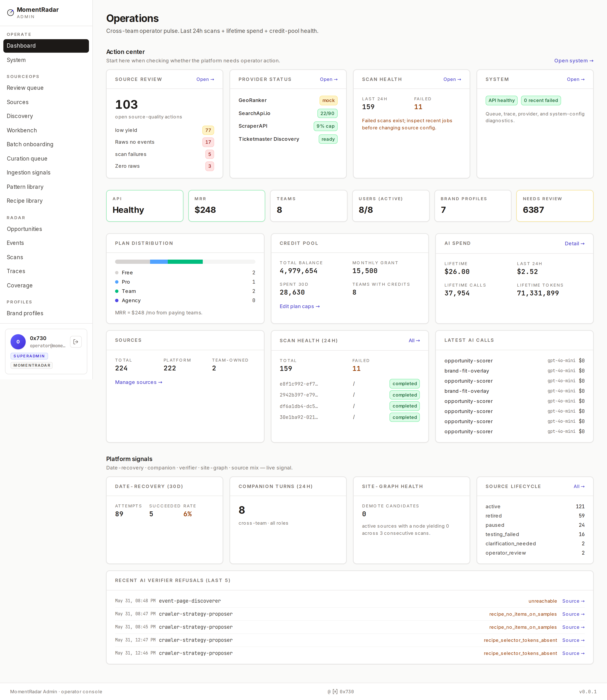This screenshot has height=700, width=607.
Task: Click the API healthy status badge
Action: (x=501, y=100)
